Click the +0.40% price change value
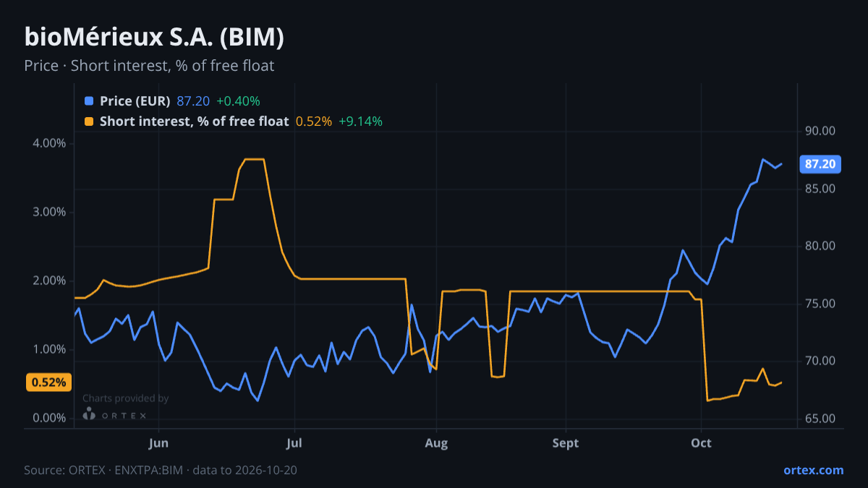 coord(238,101)
